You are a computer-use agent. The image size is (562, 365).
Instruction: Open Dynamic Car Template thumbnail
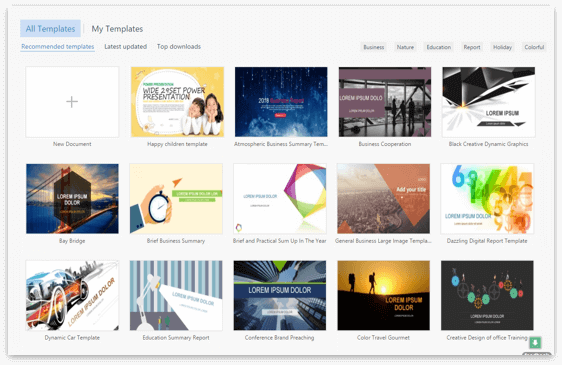[72, 295]
